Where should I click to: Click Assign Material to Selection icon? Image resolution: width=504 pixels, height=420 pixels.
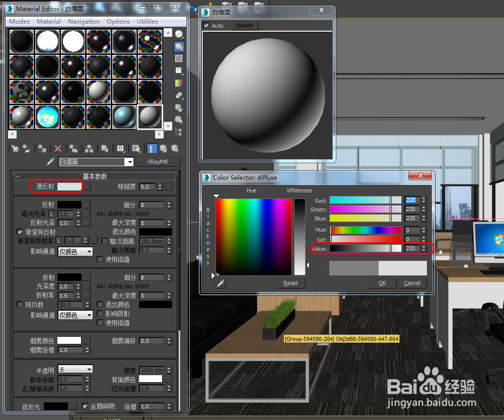pos(42,148)
